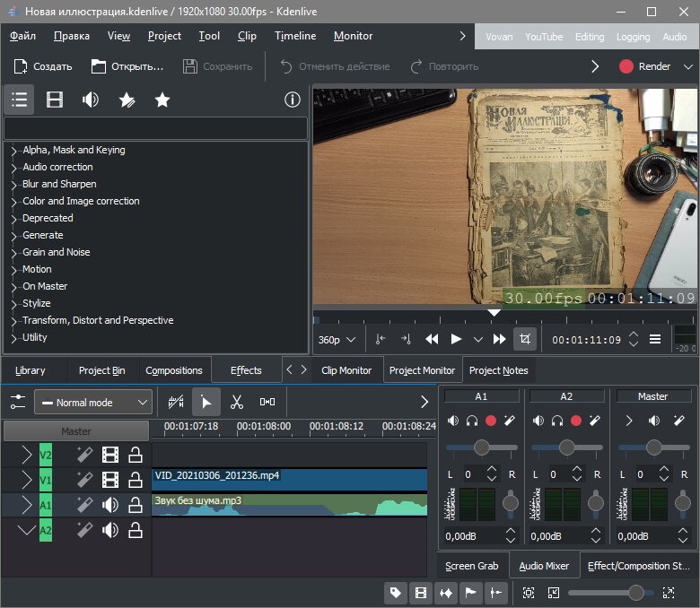Open the Timeline menu

click(295, 36)
